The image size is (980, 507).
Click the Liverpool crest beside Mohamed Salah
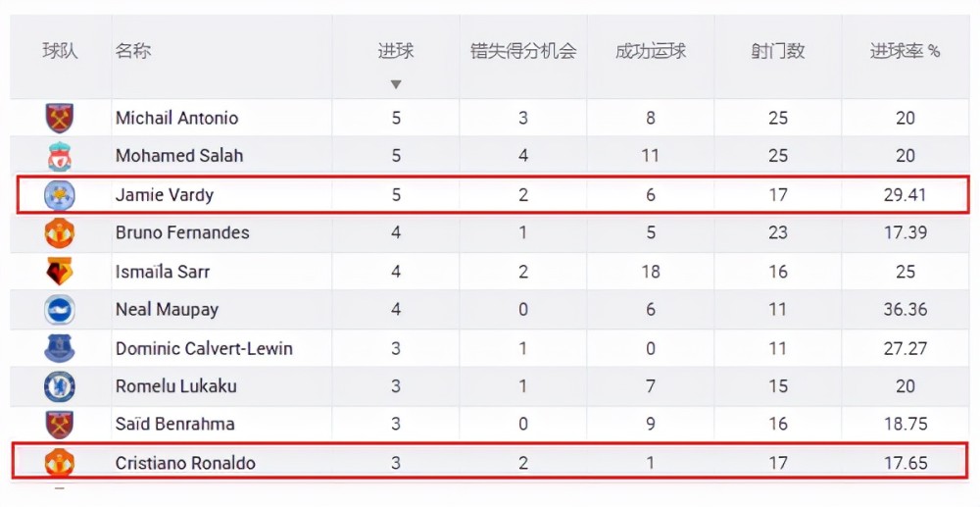[x=60, y=156]
